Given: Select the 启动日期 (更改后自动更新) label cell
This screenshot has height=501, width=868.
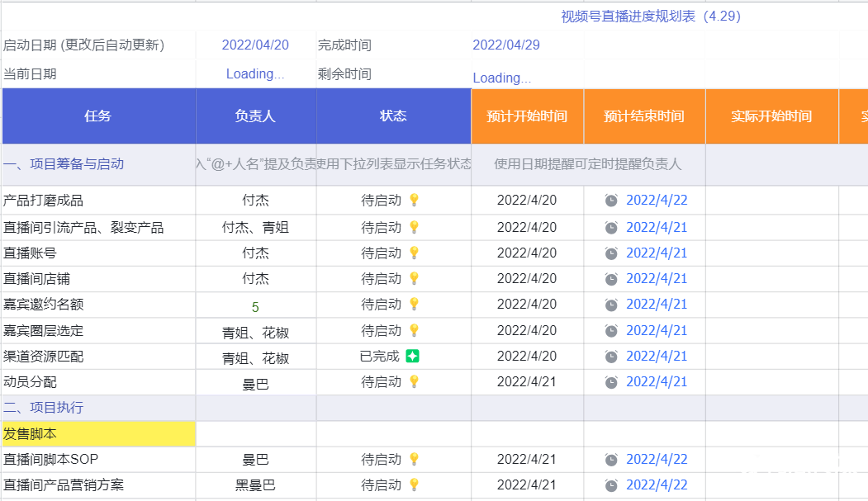Looking at the screenshot, I should pyautogui.click(x=98, y=45).
